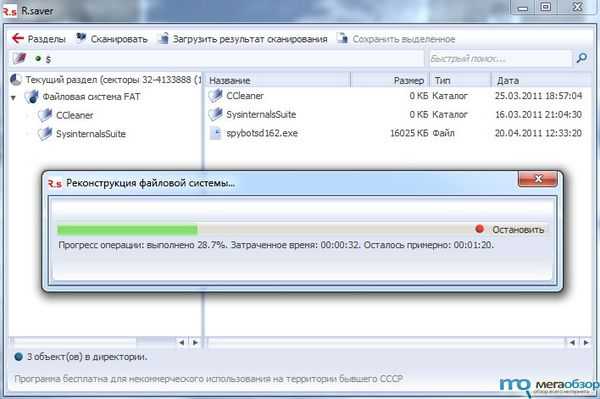This screenshot has width=600, height=399.
Task: Click the date 20.04.2011 12:33:20
Action: coord(538,133)
